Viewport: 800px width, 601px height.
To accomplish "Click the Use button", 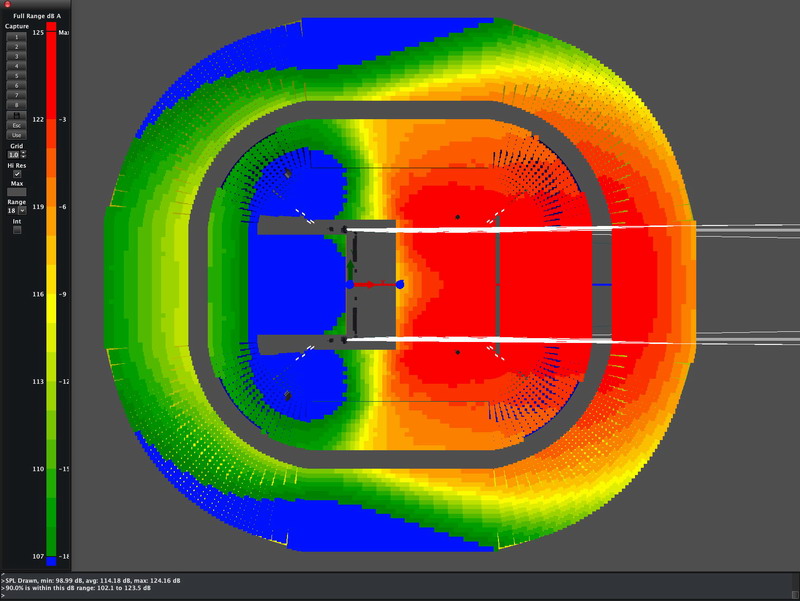I will click(16, 134).
